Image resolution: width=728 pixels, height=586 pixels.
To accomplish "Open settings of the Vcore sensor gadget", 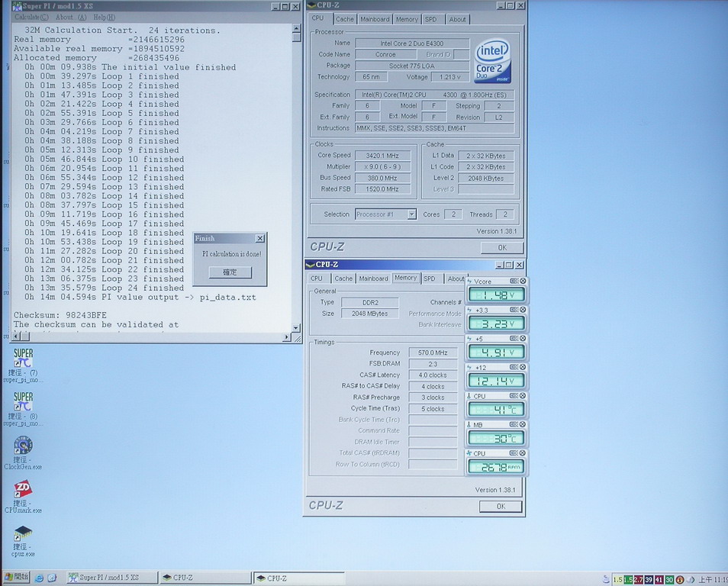I will click(514, 281).
